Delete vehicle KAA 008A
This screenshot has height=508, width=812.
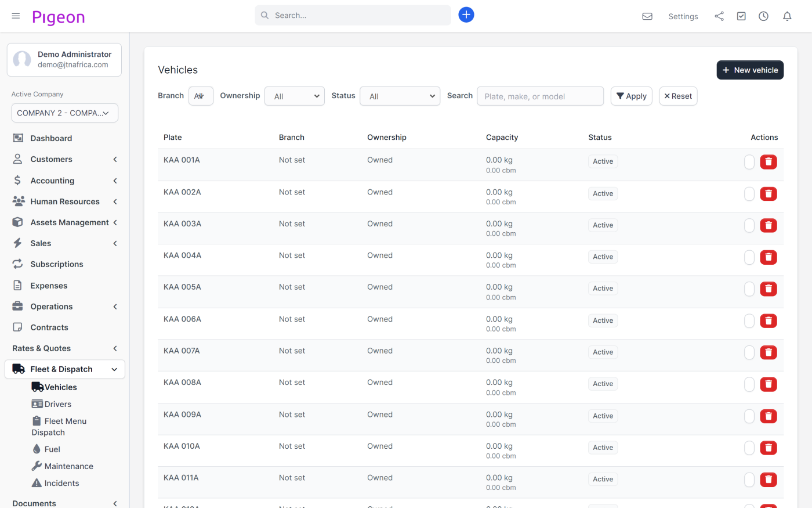click(768, 384)
